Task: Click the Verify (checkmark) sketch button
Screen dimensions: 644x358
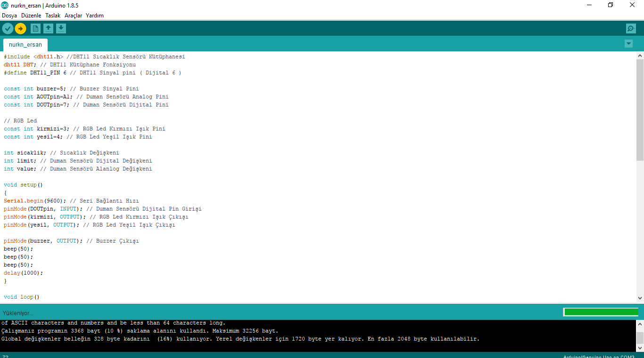Action: [8, 29]
